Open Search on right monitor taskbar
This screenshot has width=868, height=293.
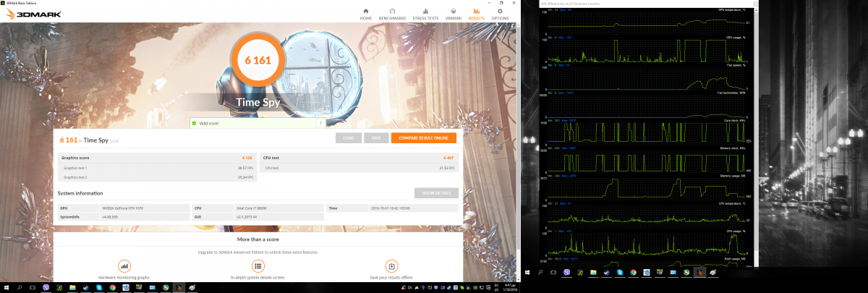pos(540,273)
